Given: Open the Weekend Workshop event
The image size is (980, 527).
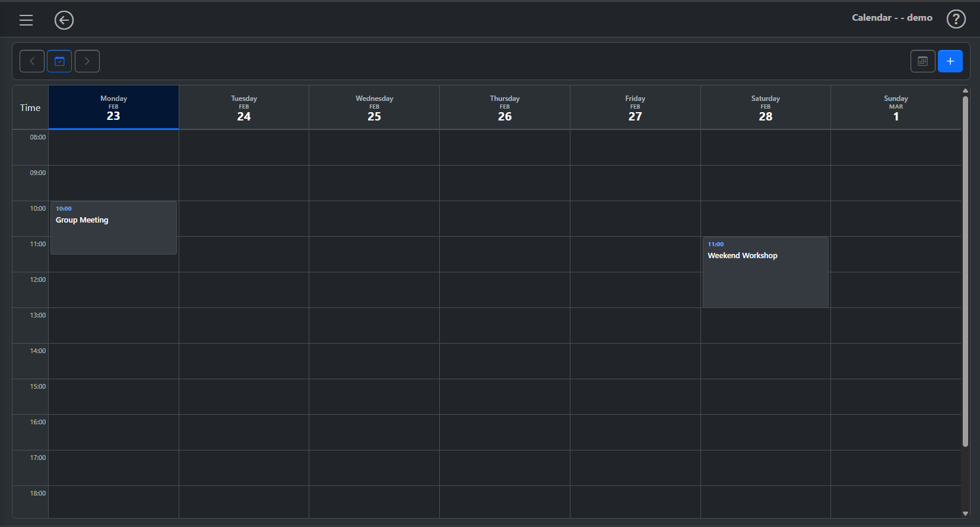Looking at the screenshot, I should pyautogui.click(x=766, y=272).
